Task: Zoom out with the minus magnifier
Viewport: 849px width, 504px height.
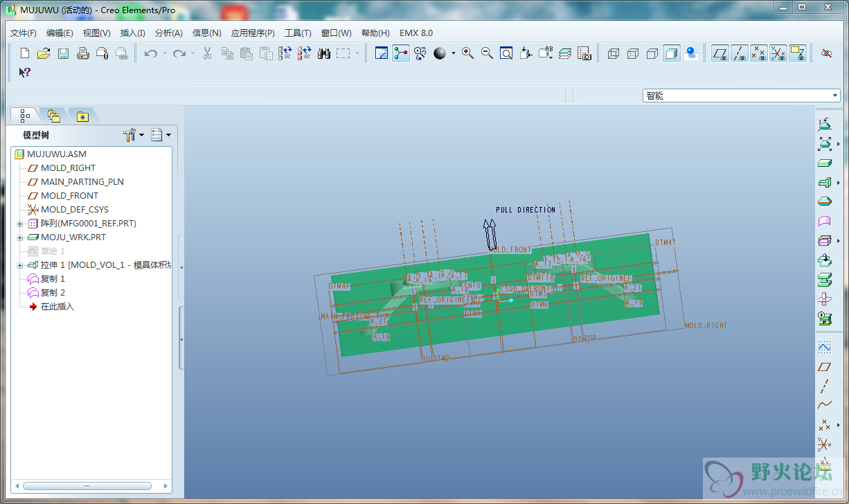Action: coord(487,53)
